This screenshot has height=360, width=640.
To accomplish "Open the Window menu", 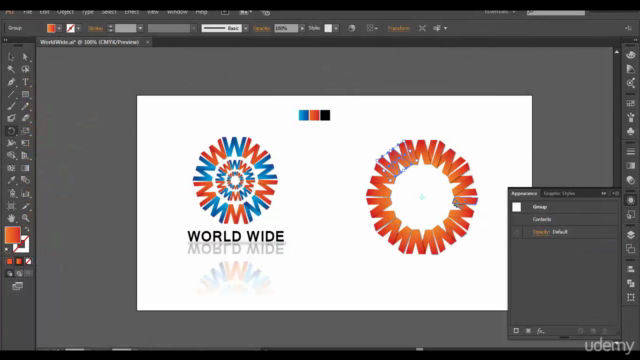I will pyautogui.click(x=177, y=12).
